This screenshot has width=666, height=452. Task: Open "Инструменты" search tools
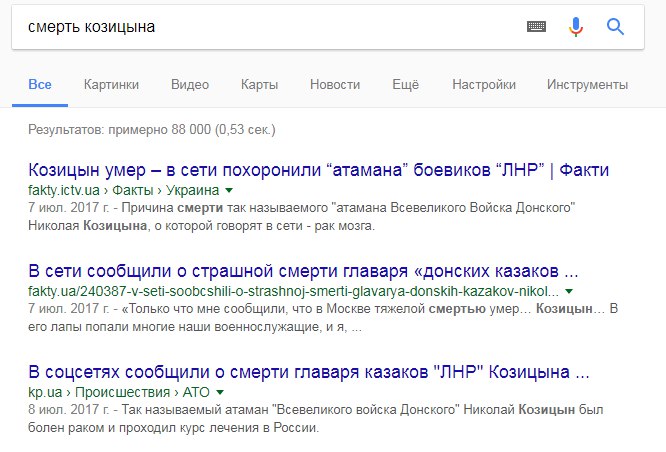tap(587, 85)
